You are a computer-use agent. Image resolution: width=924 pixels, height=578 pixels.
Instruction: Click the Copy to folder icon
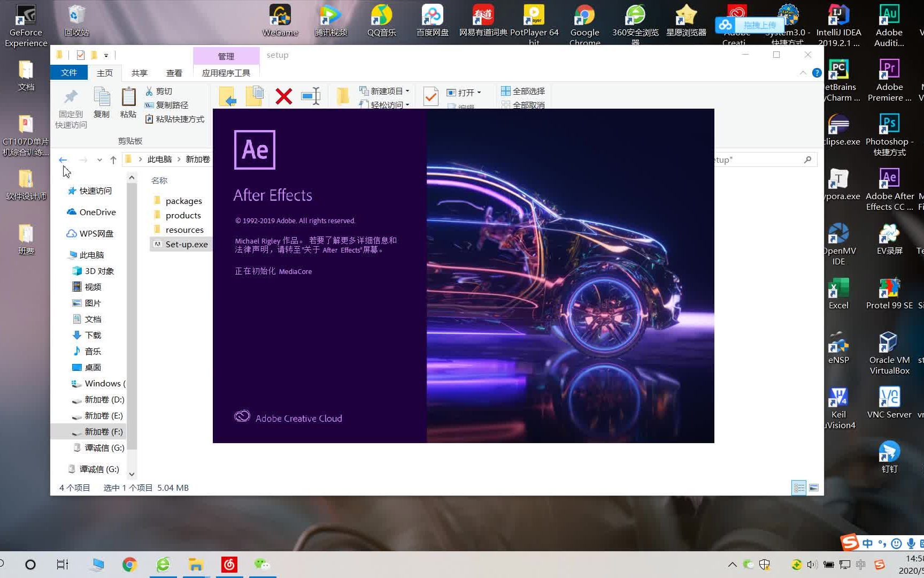click(x=255, y=96)
